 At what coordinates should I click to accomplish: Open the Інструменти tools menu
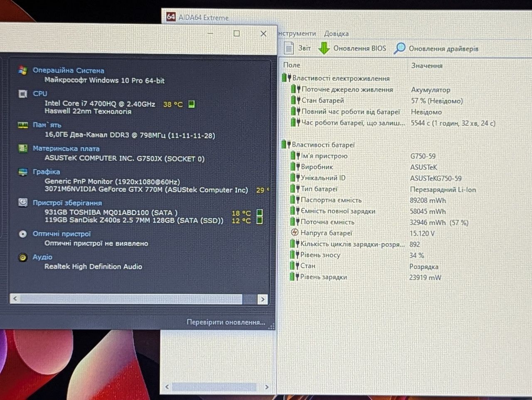[x=297, y=34]
